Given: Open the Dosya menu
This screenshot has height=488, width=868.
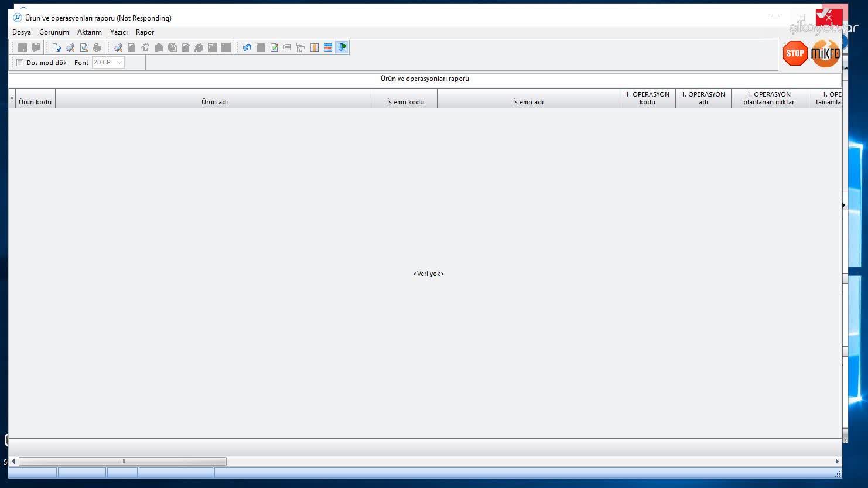Looking at the screenshot, I should coord(22,32).
